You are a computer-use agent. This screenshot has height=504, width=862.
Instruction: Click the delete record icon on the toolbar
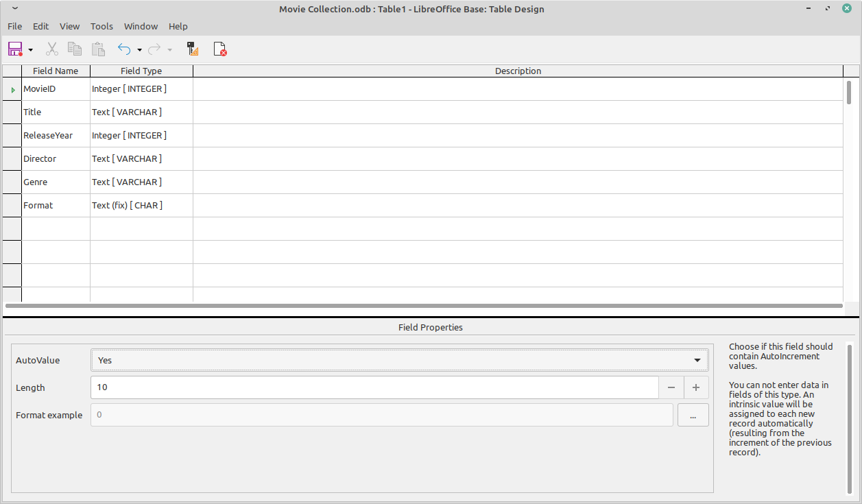[219, 49]
